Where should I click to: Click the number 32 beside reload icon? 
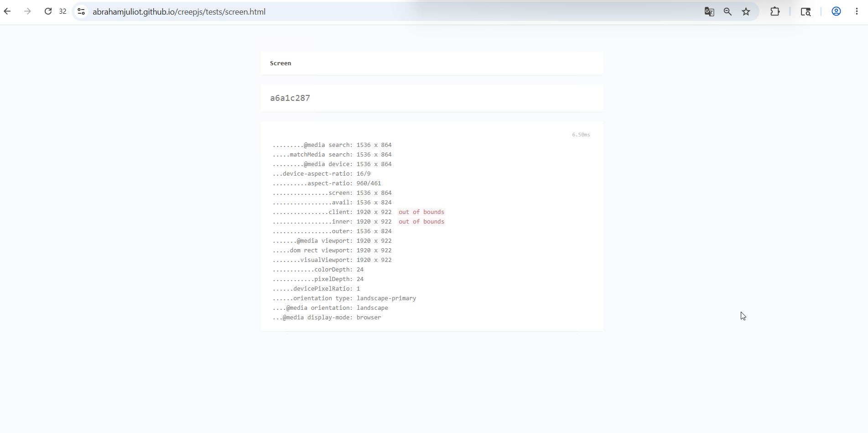pos(63,11)
